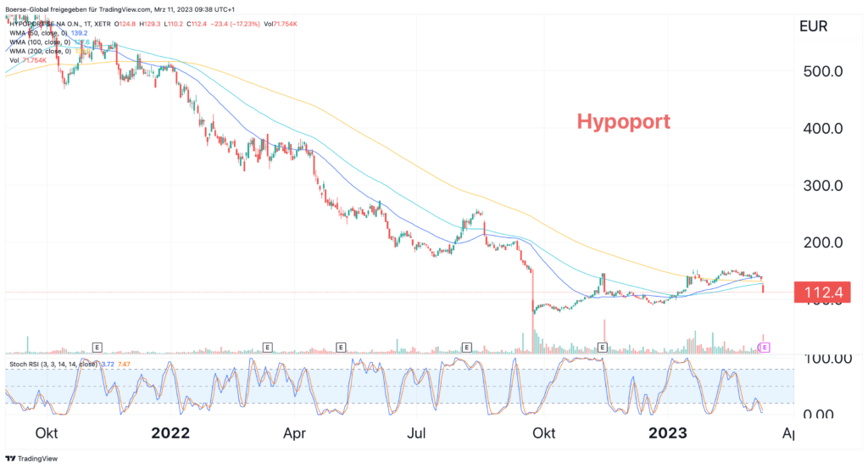Click the purple upcoming earnings 'E' marker
868x468 pixels.
click(x=765, y=348)
